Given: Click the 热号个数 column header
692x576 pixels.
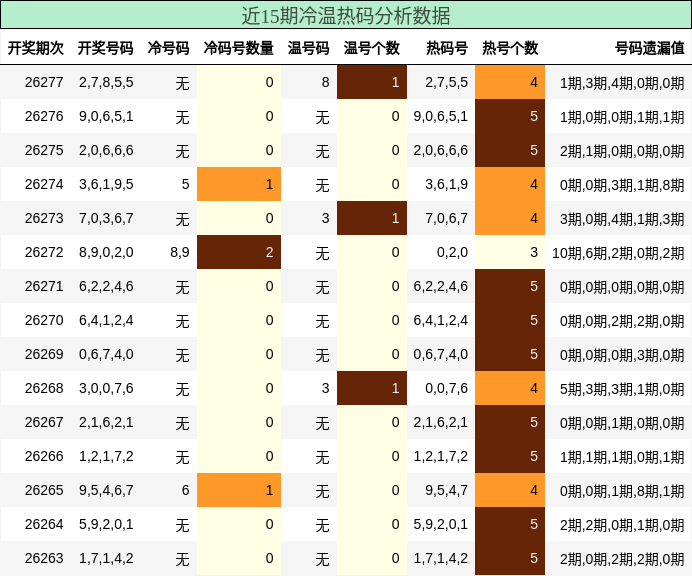Looking at the screenshot, I should (x=510, y=48).
